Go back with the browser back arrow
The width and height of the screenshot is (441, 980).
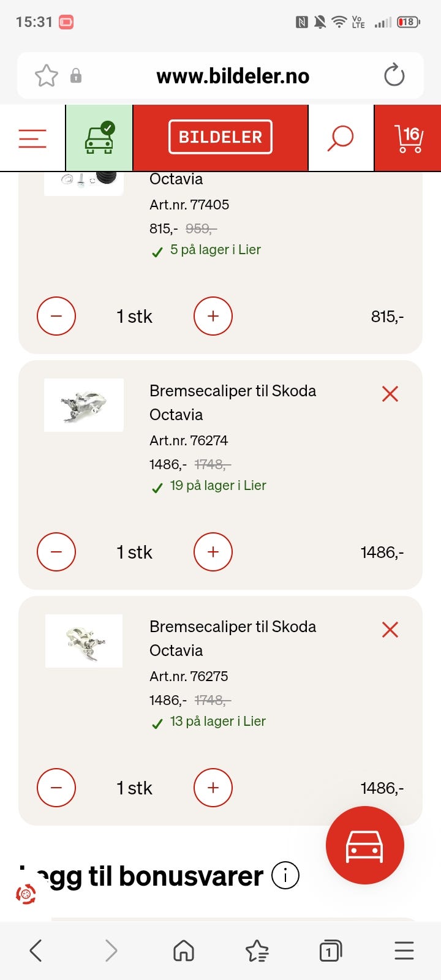tap(36, 951)
